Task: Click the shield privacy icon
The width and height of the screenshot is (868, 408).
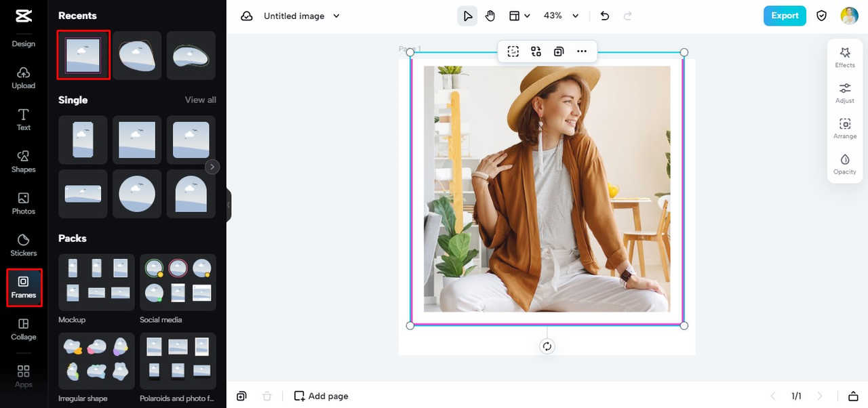Action: [x=822, y=16]
